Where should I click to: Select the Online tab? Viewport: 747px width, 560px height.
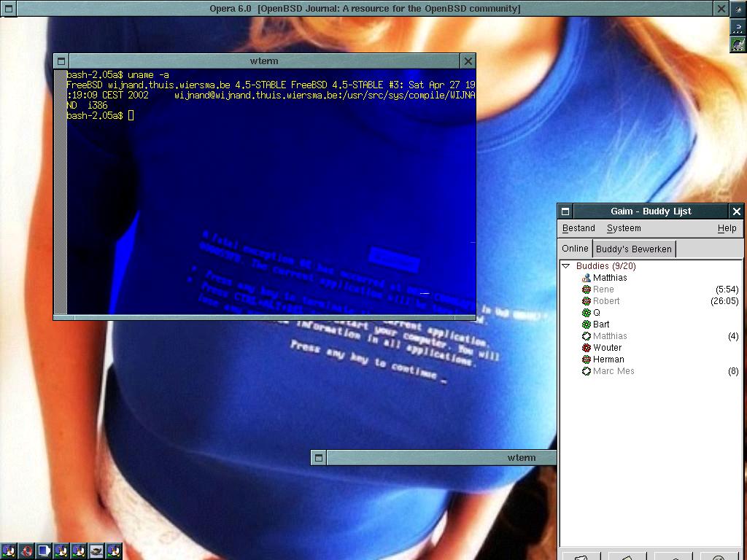coord(575,249)
